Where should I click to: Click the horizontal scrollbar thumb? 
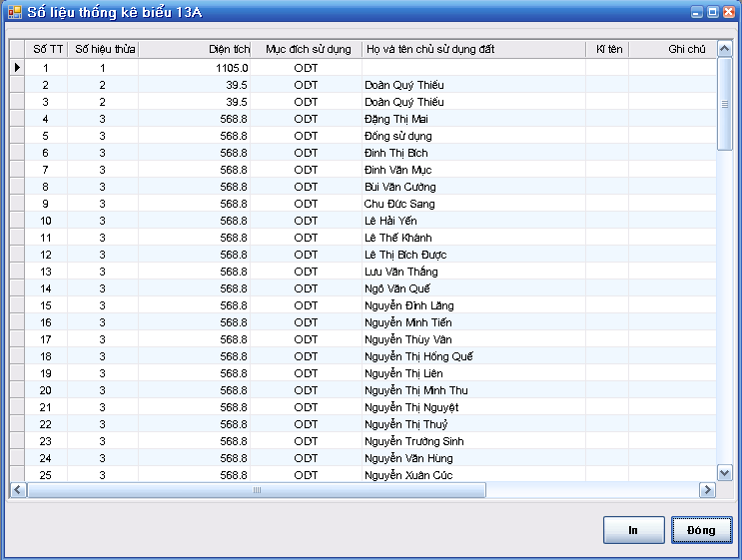pyautogui.click(x=256, y=490)
